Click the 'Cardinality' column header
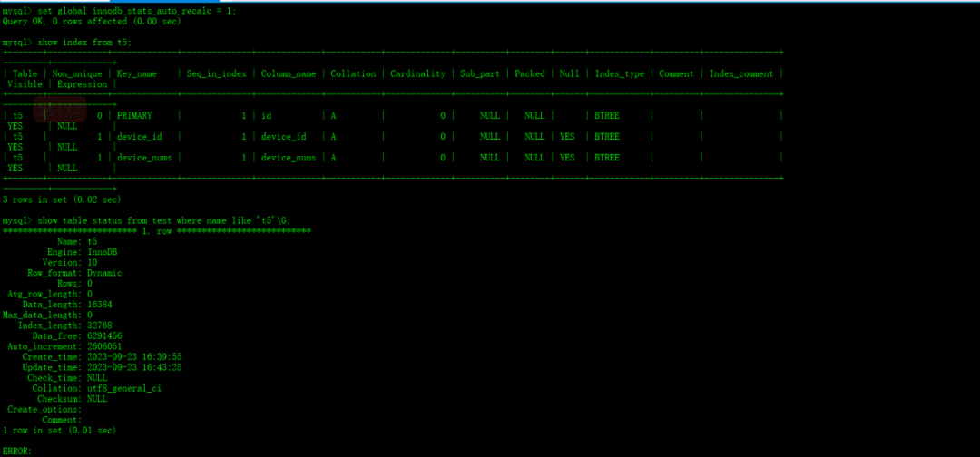The height and width of the screenshot is (457, 980). [417, 73]
